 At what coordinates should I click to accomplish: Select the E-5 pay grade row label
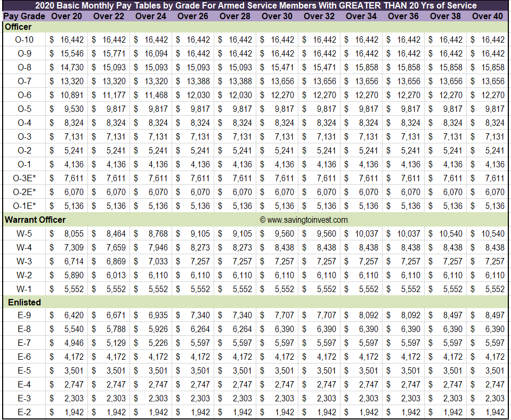[24, 371]
